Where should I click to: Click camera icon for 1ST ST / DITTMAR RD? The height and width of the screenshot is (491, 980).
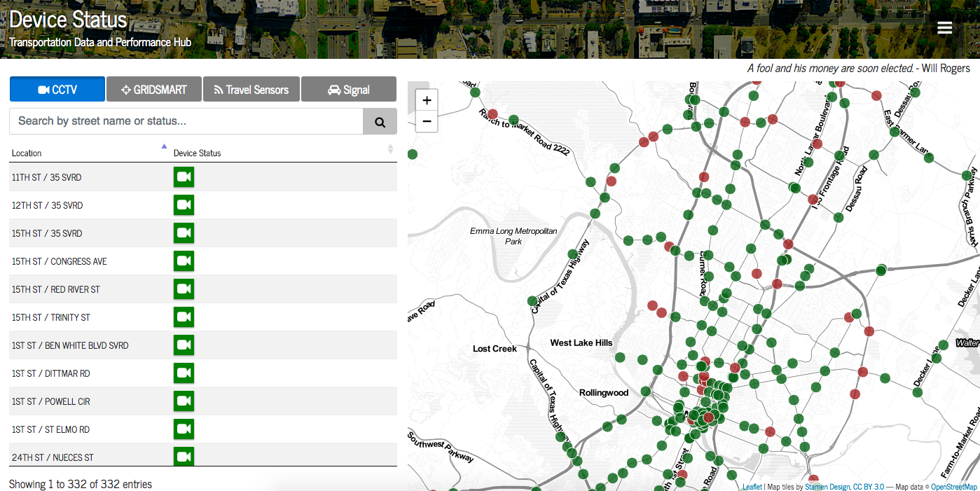pyautogui.click(x=184, y=373)
